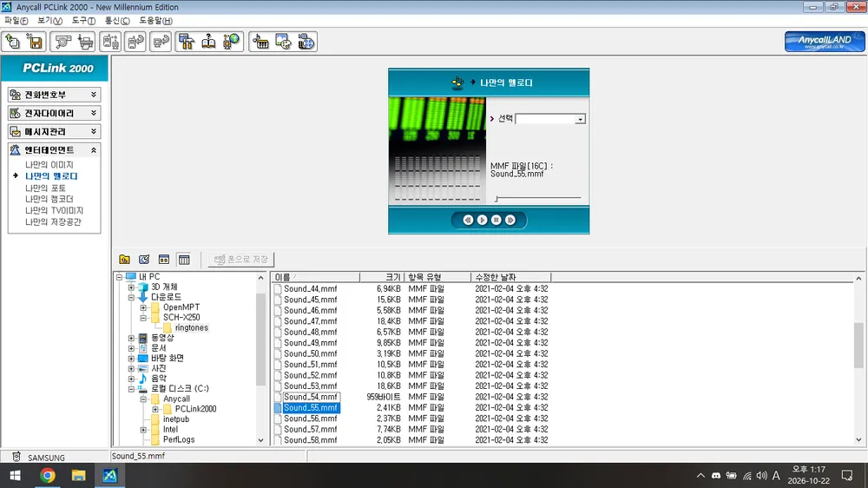Screen dimensions: 868x488
Task: Open the notification center tray icon
Action: click(847, 475)
